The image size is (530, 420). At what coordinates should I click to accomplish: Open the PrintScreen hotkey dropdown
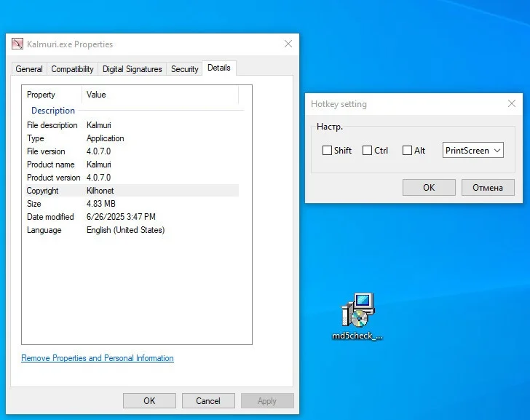(x=473, y=151)
